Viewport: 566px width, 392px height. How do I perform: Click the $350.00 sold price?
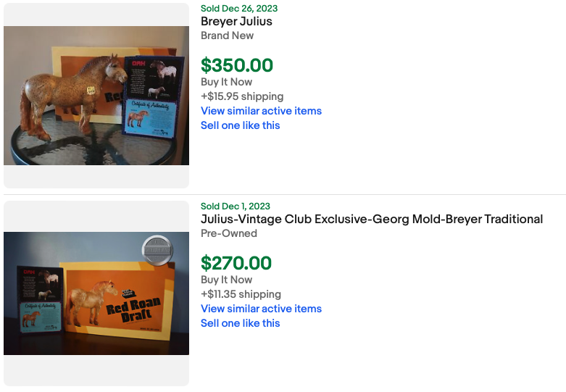(237, 65)
